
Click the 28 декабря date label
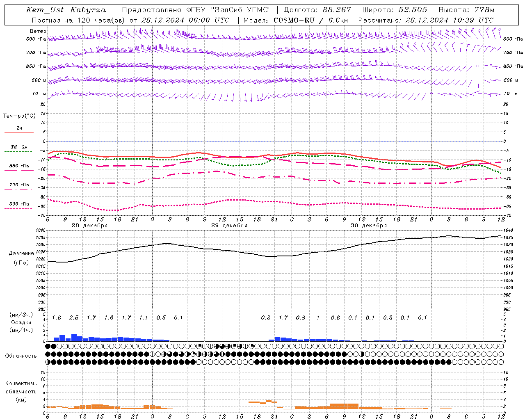coord(89,226)
